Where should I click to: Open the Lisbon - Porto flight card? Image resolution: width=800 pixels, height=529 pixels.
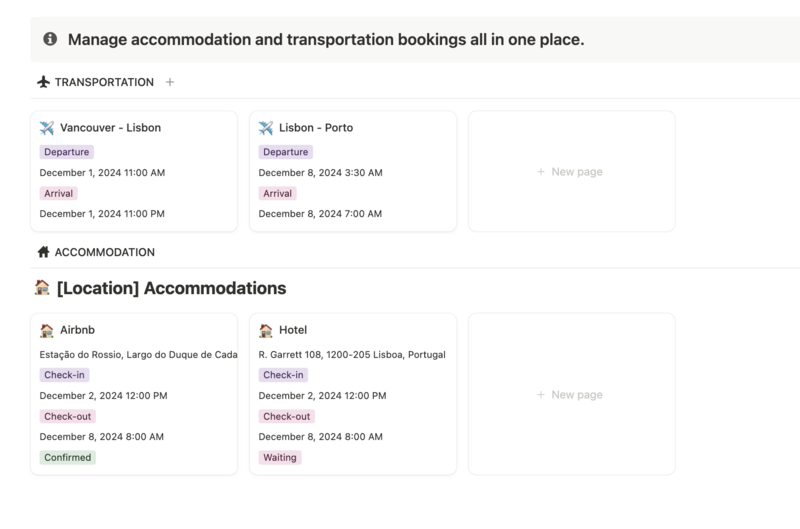[x=353, y=171]
